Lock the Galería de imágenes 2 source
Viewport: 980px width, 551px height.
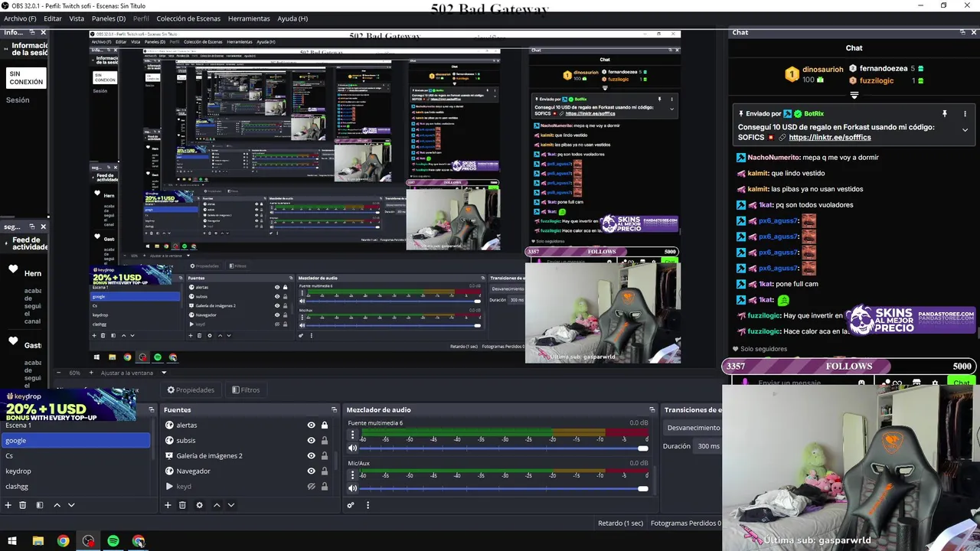[325, 455]
